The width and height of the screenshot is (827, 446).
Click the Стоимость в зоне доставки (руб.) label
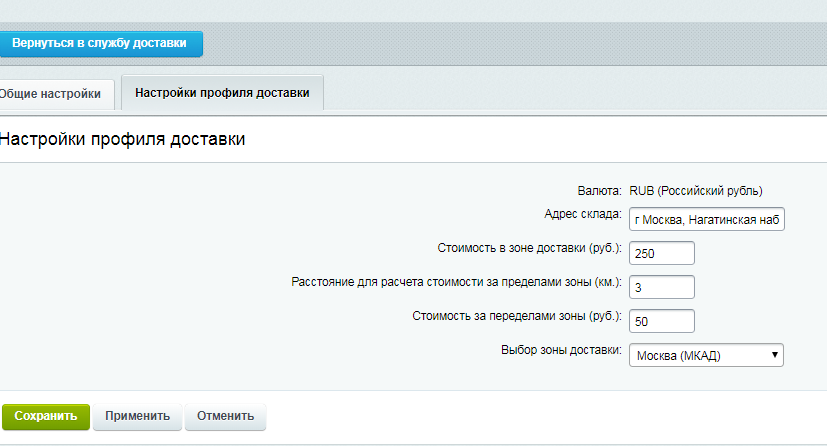pos(530,248)
